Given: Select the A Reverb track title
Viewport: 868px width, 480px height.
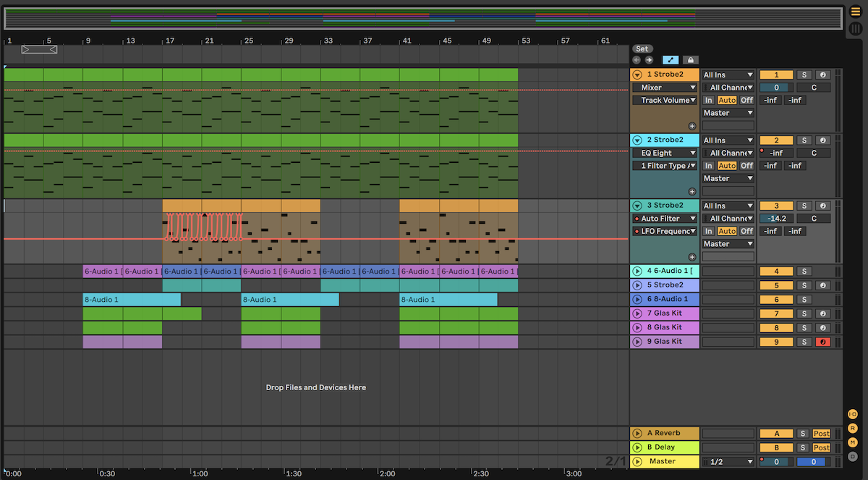Looking at the screenshot, I should pos(663,433).
